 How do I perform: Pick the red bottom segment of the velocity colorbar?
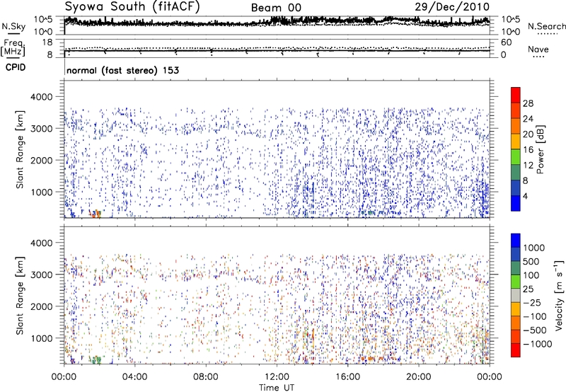516,350
